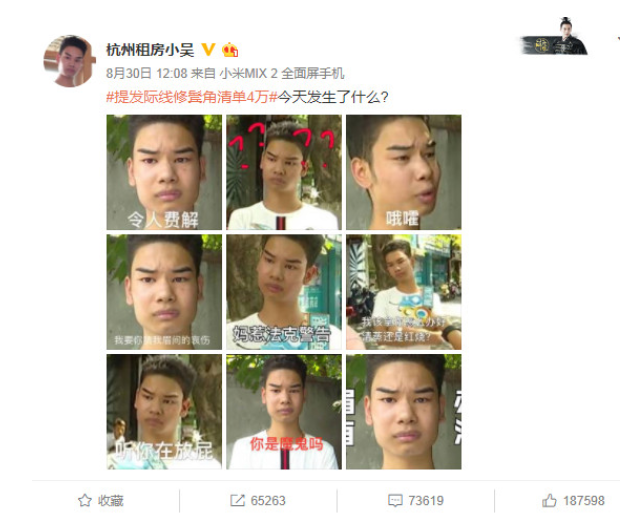This screenshot has height=520, width=620.
Task: Click the thumbs-up like icon
Action: pyautogui.click(x=549, y=500)
